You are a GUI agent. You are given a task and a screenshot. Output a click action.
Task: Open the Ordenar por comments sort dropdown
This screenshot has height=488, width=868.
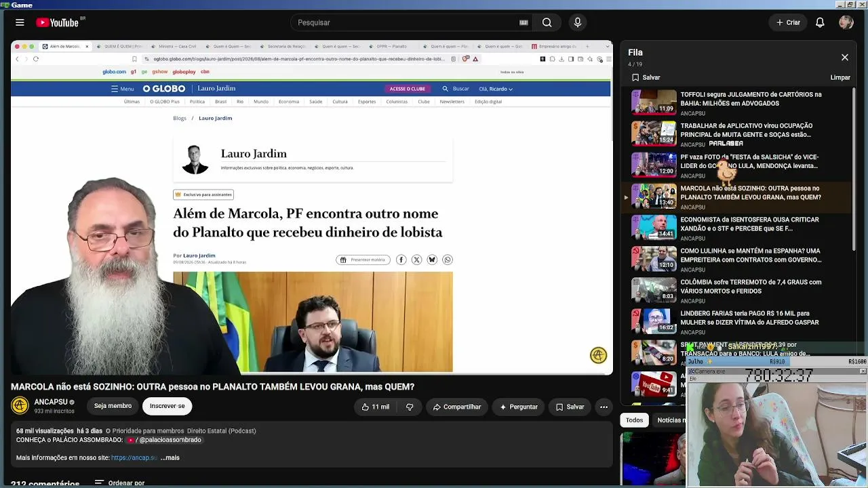pos(119,483)
